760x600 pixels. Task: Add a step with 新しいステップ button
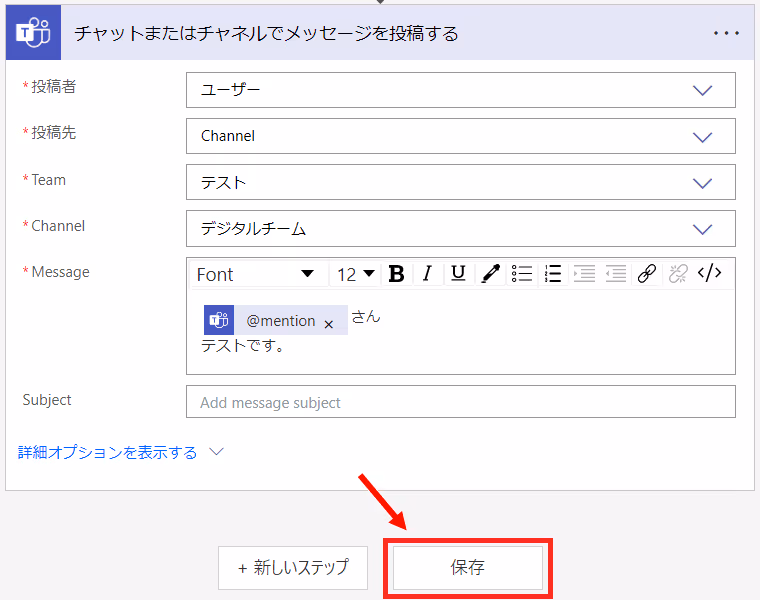pyautogui.click(x=293, y=568)
